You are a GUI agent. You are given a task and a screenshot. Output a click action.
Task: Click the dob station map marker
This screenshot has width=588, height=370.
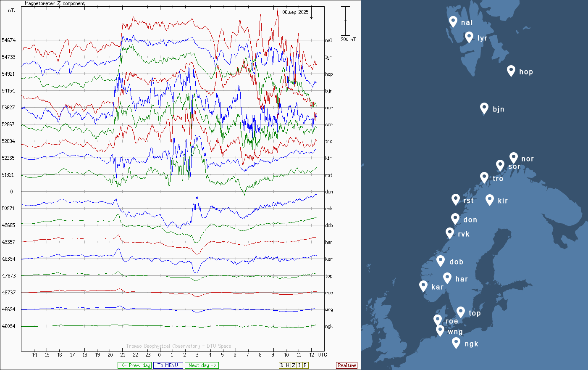click(441, 261)
